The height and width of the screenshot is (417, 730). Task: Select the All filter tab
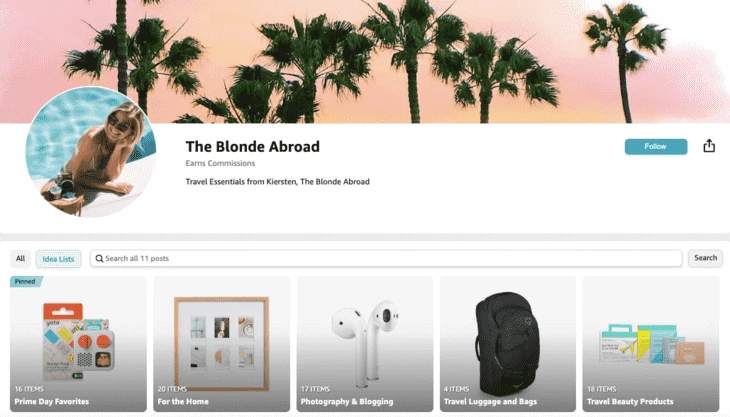20,258
